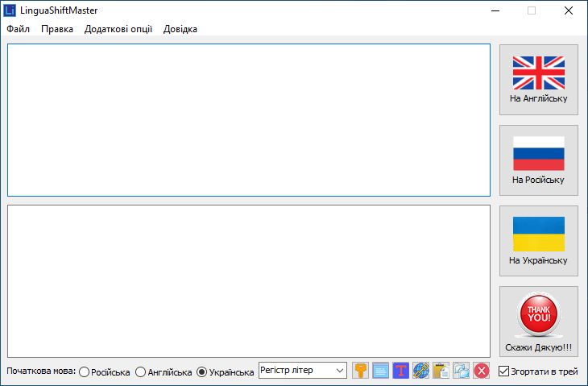Click the globe with chain link icon
The image size is (588, 386).
421,371
